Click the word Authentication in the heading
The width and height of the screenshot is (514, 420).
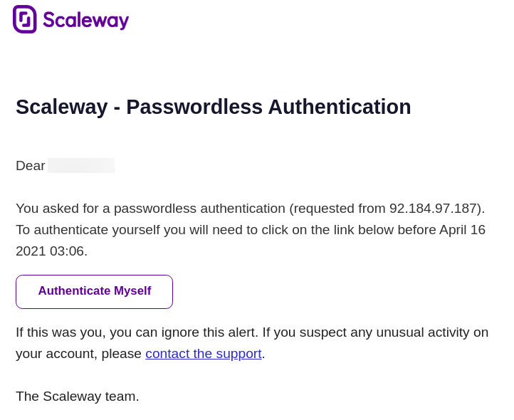[x=340, y=107]
